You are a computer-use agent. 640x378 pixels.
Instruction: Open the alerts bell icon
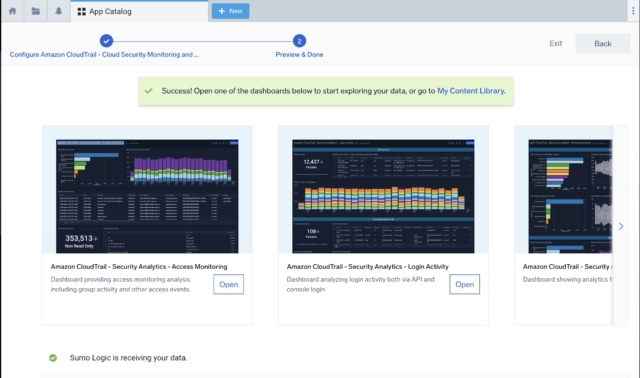tap(58, 11)
